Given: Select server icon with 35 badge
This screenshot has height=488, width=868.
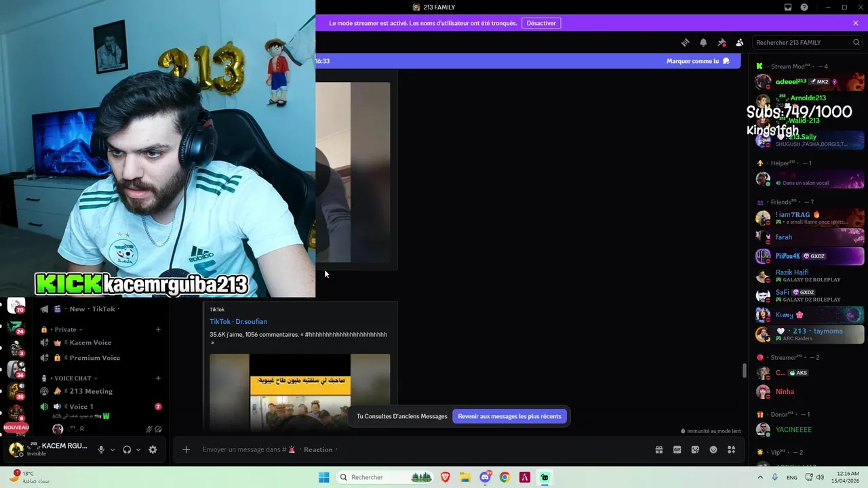Looking at the screenshot, I should click(x=16, y=391).
